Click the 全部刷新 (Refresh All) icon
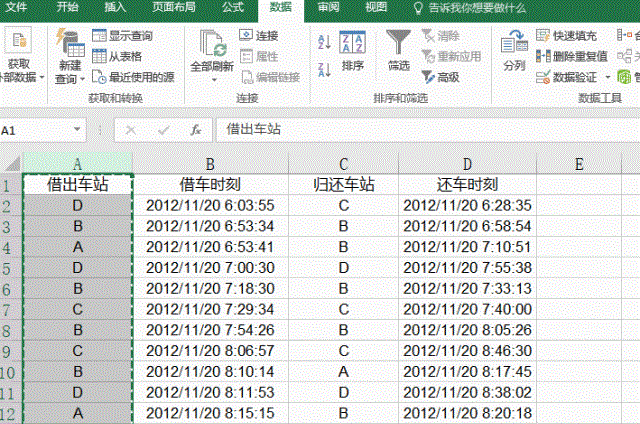The width and height of the screenshot is (640, 424). tap(211, 48)
